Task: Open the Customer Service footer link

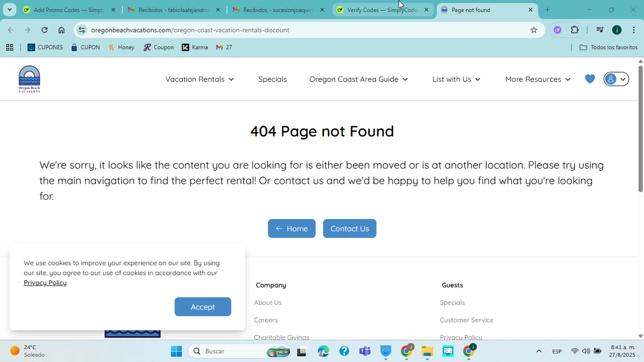Action: 467,320
